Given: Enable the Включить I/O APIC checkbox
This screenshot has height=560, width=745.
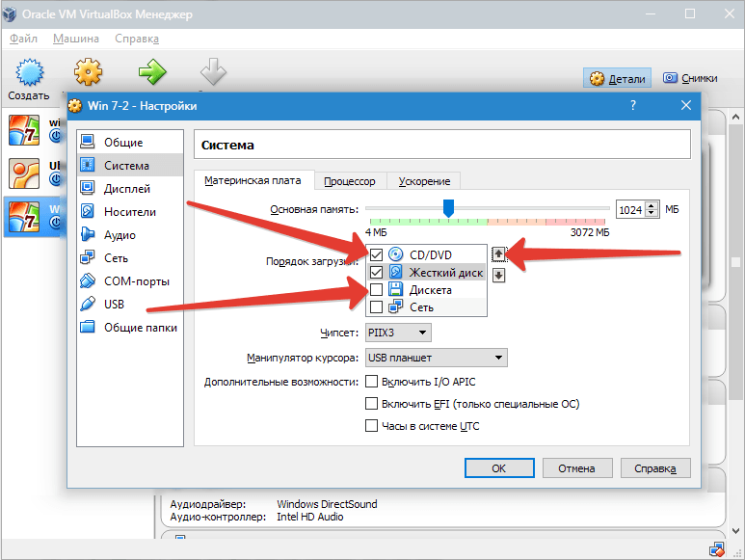Looking at the screenshot, I should pos(371,382).
